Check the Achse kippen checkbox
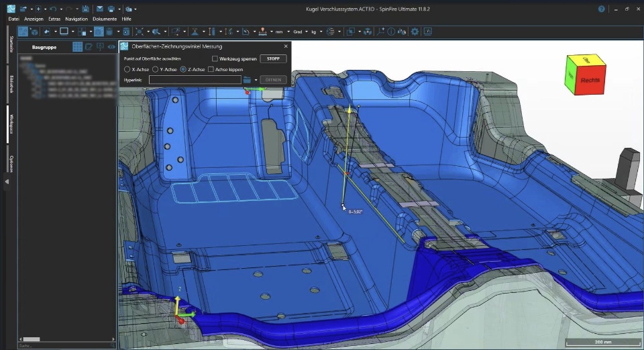The height and width of the screenshot is (350, 644). (x=211, y=69)
